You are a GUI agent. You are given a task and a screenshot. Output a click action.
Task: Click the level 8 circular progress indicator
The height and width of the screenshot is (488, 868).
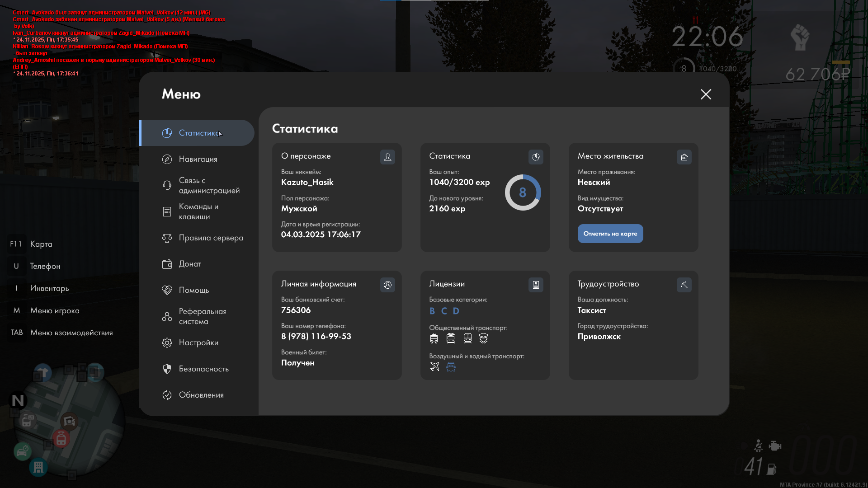click(x=523, y=192)
